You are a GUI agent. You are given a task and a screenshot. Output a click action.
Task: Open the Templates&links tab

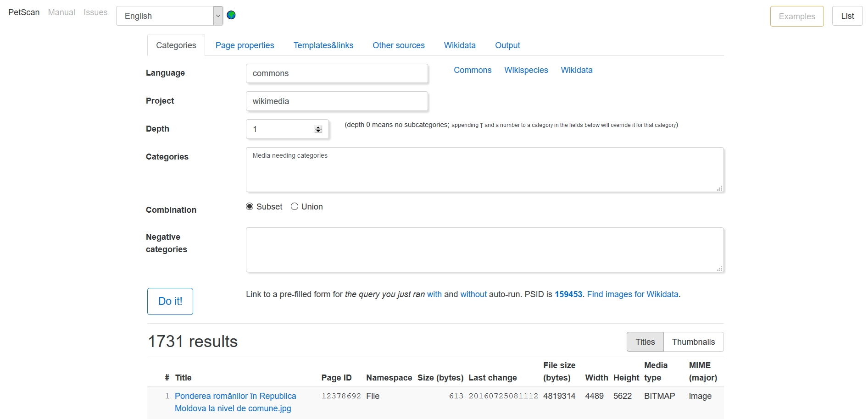tap(323, 45)
